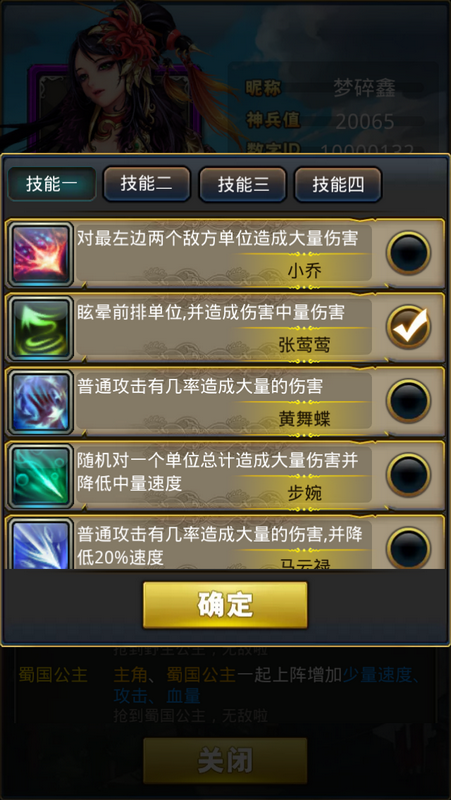Open the 技能三 tab
The height and width of the screenshot is (800, 451).
coord(243,184)
